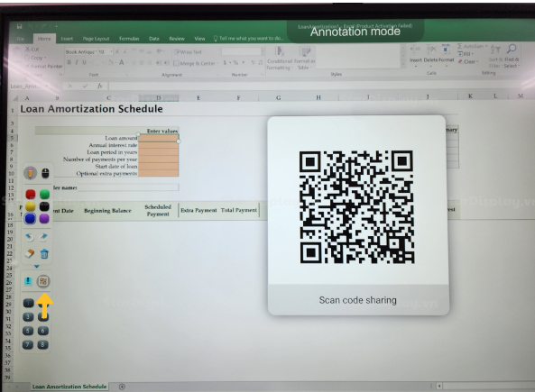Screen dimensions: 535x392
Task: Pick the blue pen color
Action: point(30,218)
